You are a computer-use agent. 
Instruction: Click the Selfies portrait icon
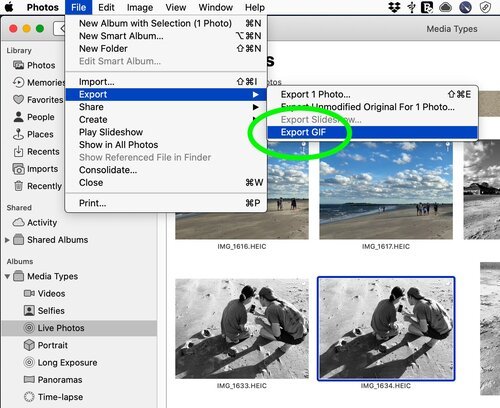pos(29,311)
